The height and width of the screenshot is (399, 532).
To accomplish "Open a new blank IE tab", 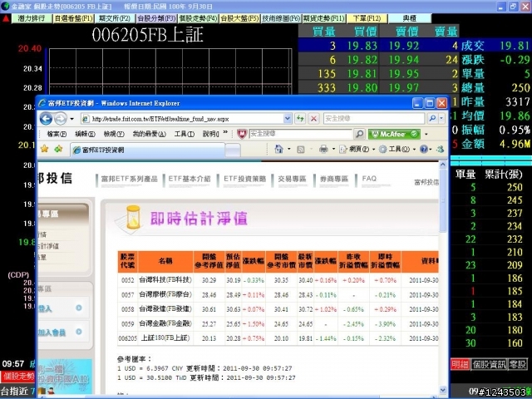I will [233, 150].
